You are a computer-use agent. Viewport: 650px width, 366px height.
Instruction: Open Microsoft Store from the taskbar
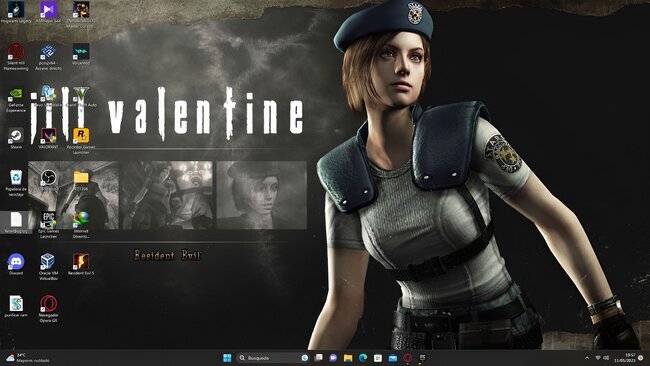click(x=378, y=358)
